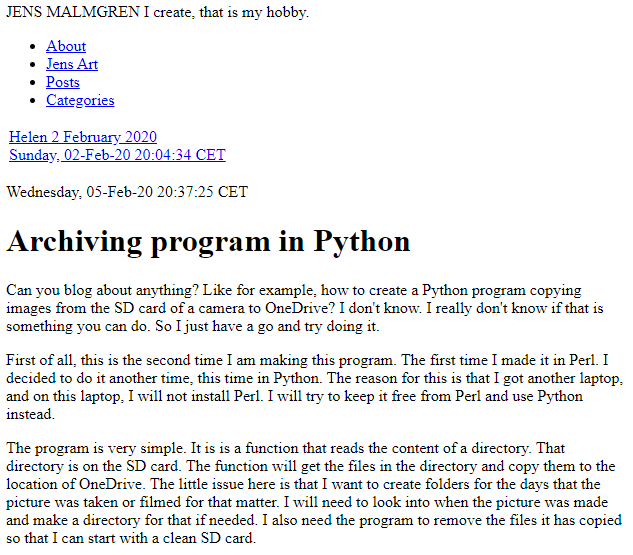Open the Posts navigation link
This screenshot has width=633, height=555.
[63, 82]
